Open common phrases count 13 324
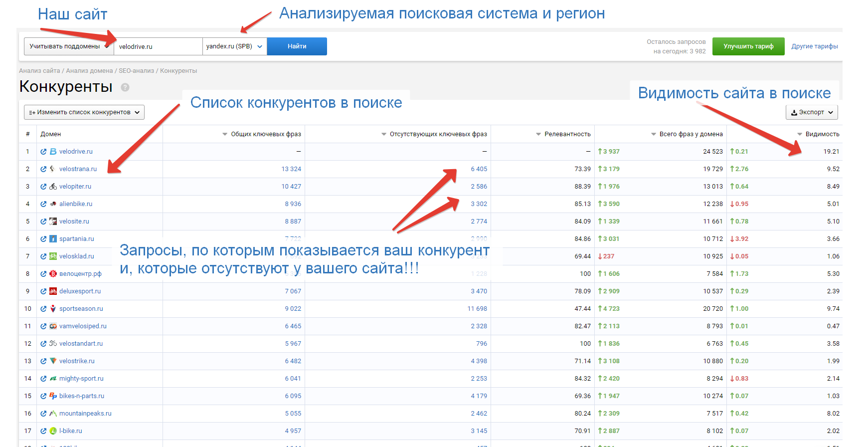This screenshot has width=868, height=447. (291, 169)
